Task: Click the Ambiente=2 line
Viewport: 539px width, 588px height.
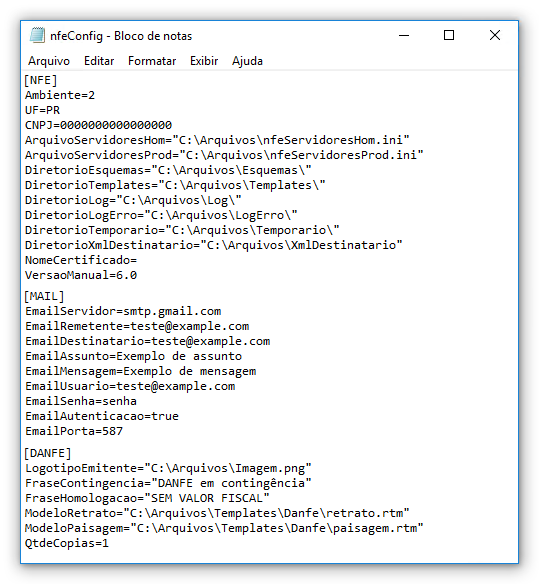Action: pyautogui.click(x=60, y=95)
